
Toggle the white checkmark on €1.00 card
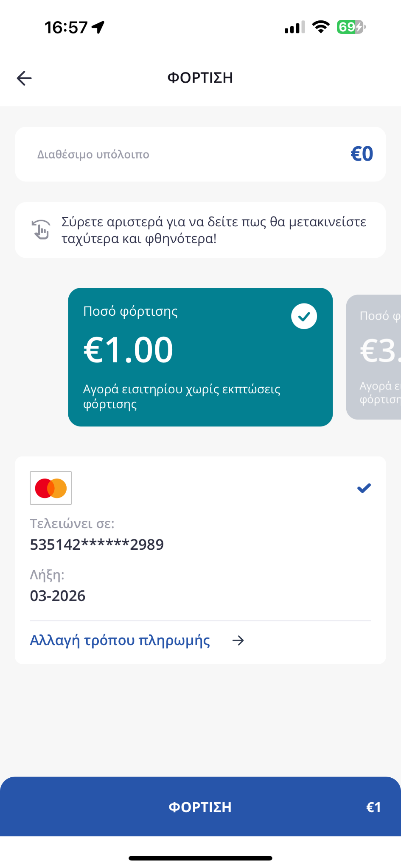click(x=304, y=316)
